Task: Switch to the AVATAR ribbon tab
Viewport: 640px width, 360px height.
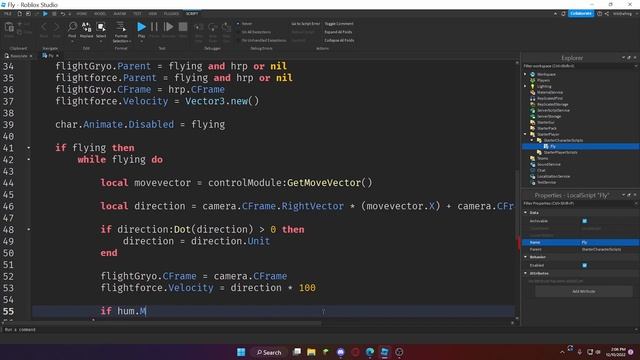Action: pyautogui.click(x=120, y=14)
